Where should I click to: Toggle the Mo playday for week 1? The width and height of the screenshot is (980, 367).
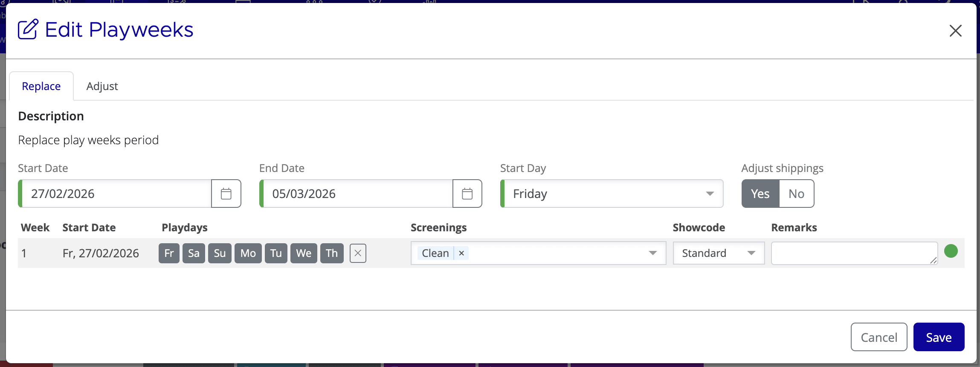click(248, 253)
